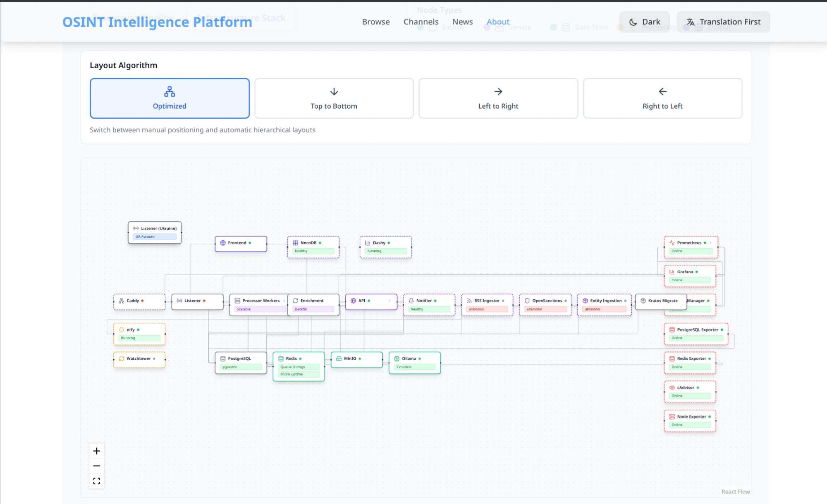Click the zoom out minus icon

coord(96,466)
